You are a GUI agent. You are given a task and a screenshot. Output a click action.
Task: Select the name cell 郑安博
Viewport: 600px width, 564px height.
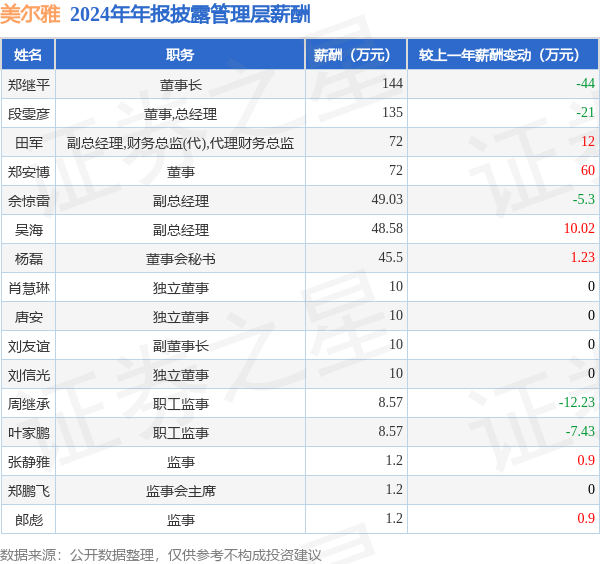(x=29, y=172)
